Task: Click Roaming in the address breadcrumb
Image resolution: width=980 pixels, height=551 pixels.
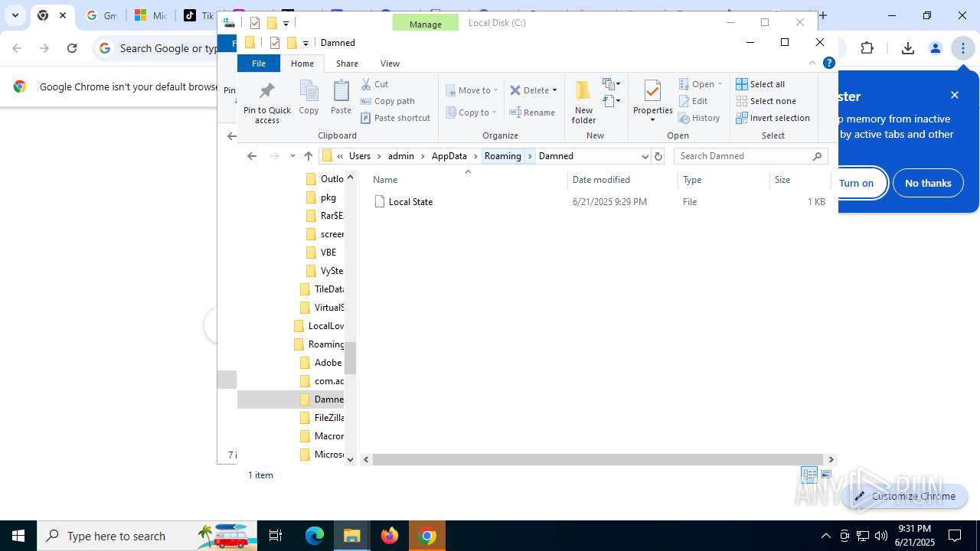Action: click(x=502, y=156)
